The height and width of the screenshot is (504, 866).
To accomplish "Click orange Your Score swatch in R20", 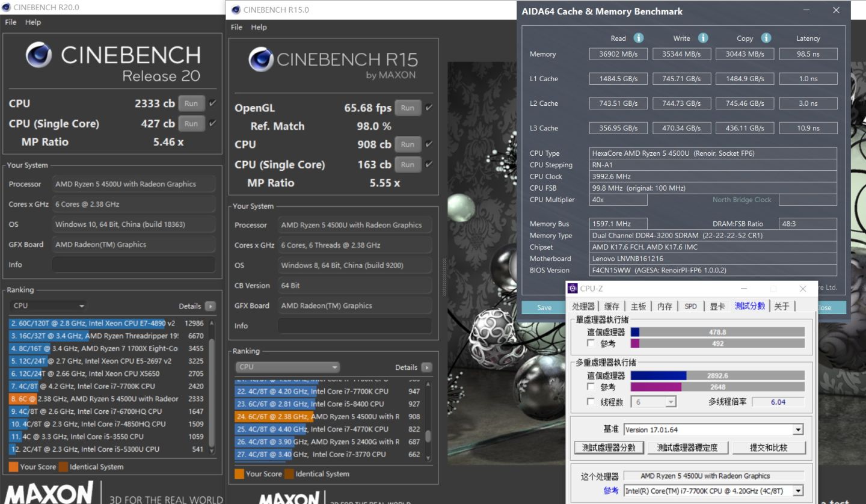I will tap(13, 467).
